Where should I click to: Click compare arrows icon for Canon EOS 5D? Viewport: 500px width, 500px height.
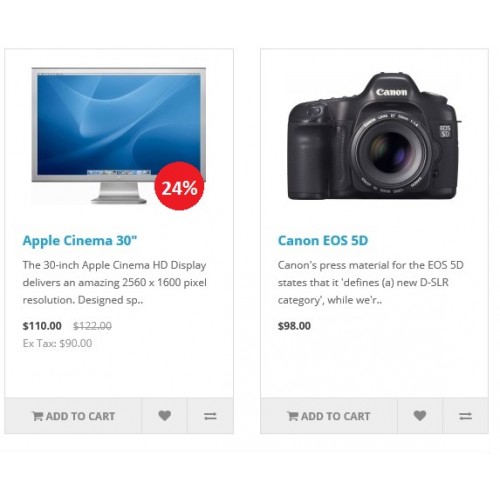465,416
